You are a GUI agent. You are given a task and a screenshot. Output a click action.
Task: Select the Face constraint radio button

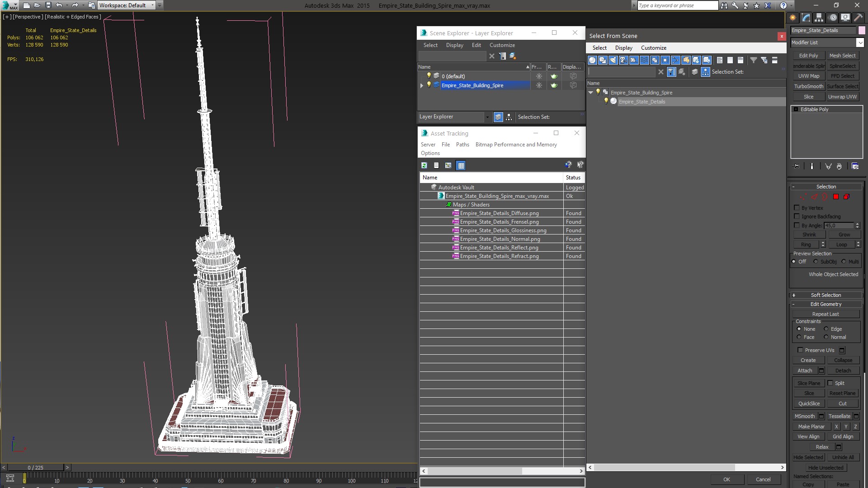pyautogui.click(x=799, y=337)
